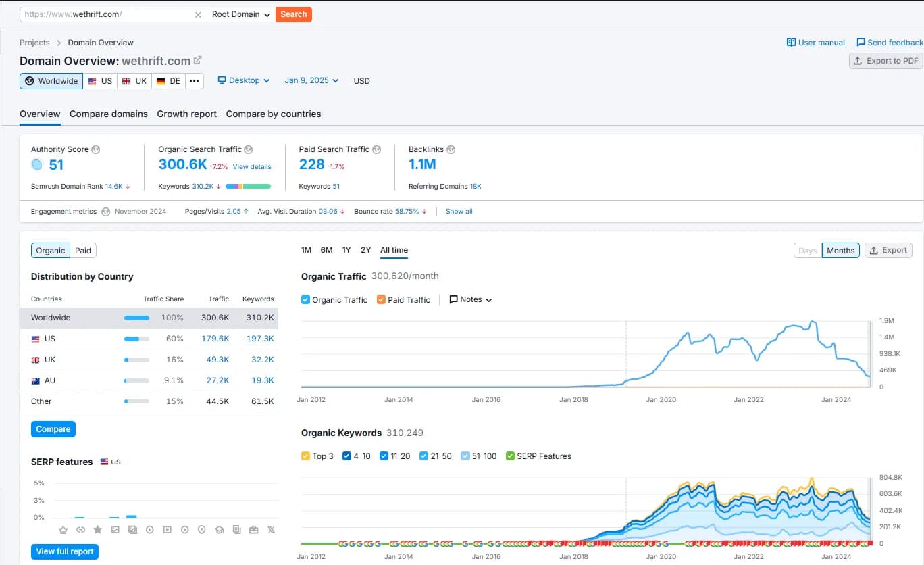Click the chart Export button
The height and width of the screenshot is (565, 924).
[888, 250]
